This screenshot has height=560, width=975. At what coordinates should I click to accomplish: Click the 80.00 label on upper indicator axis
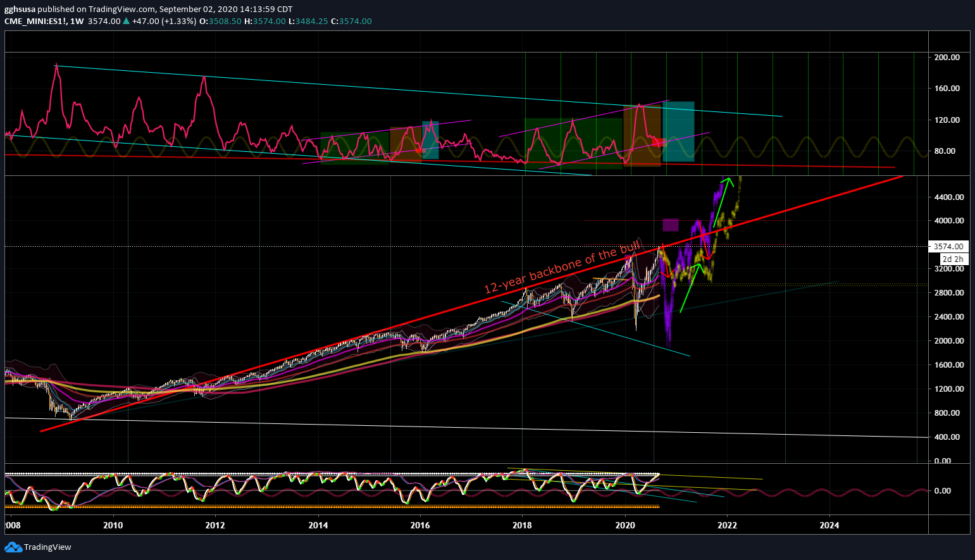pyautogui.click(x=945, y=151)
